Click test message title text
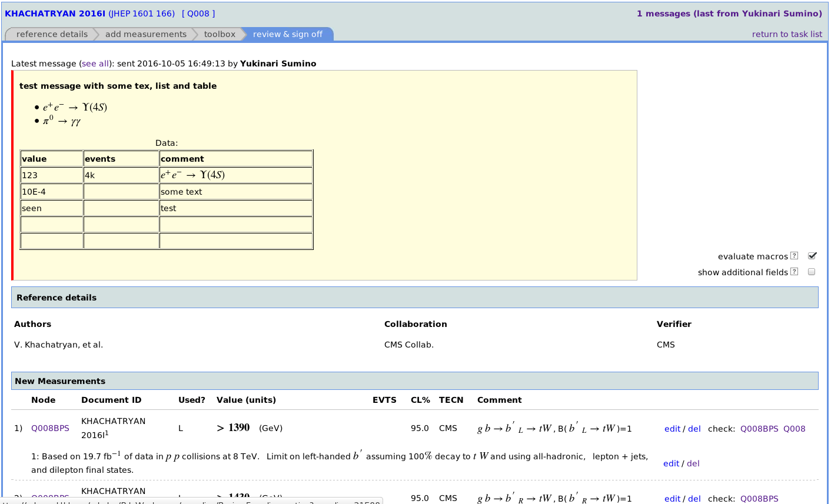The height and width of the screenshot is (504, 831). click(118, 86)
